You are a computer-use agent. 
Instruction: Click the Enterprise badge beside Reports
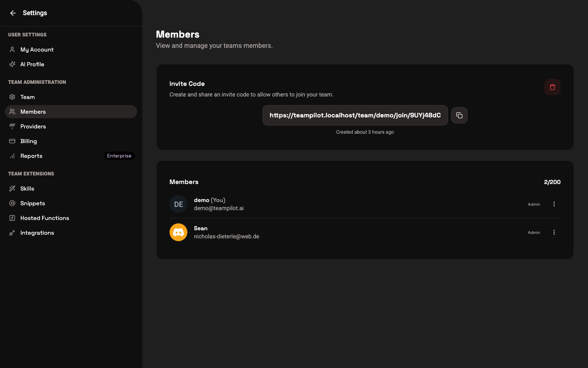click(x=119, y=156)
